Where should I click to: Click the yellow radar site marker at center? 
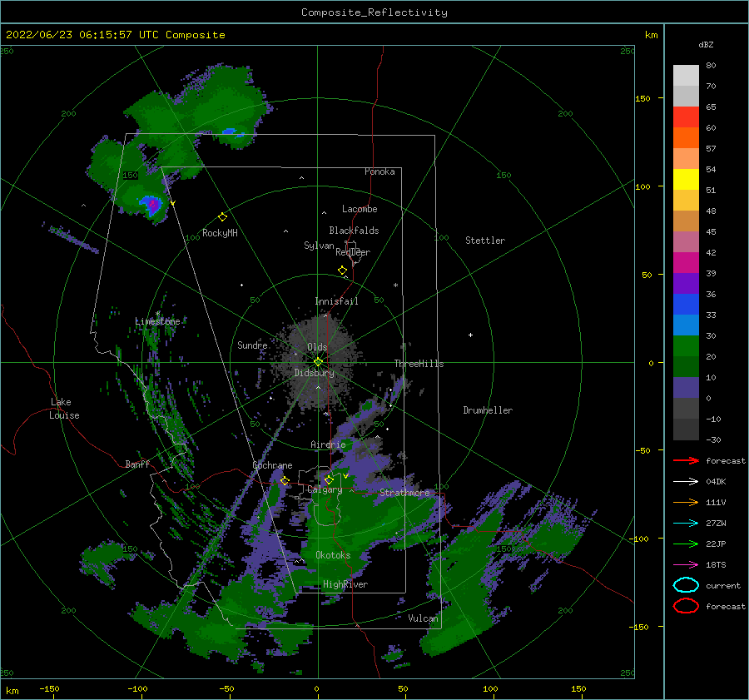point(318,362)
